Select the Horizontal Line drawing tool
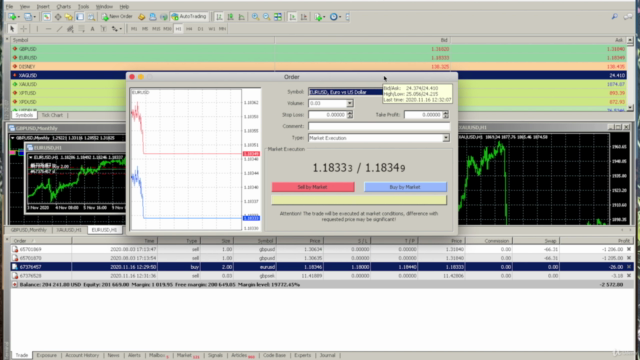This screenshot has height=360, width=640. click(x=48, y=29)
